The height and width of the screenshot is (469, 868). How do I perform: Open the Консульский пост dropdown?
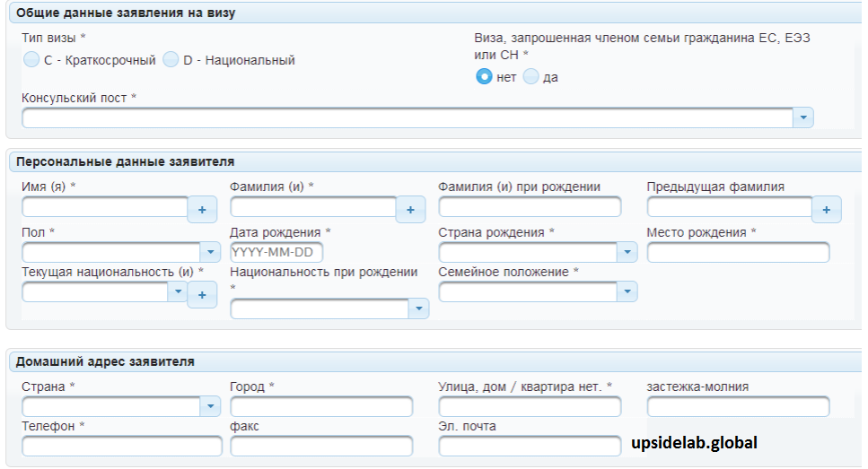tap(803, 117)
